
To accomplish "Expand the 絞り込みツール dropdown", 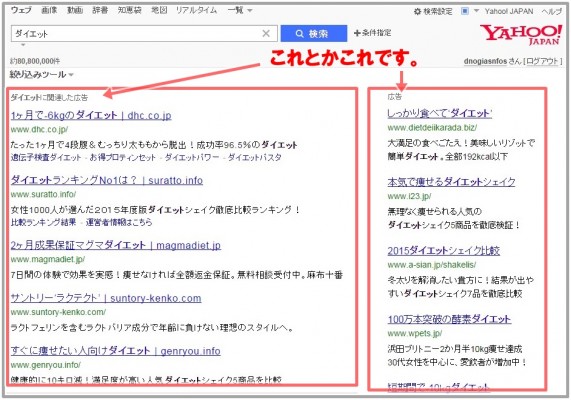I will click(x=42, y=75).
